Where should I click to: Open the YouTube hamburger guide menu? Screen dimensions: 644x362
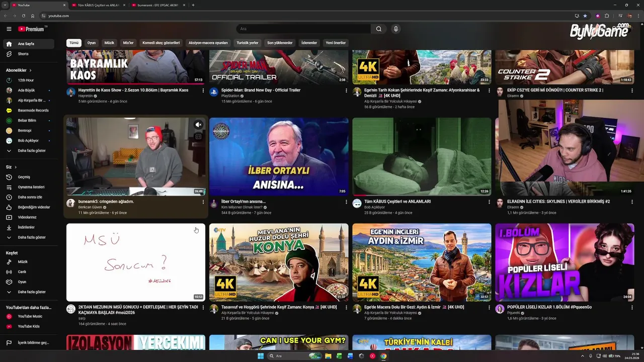point(9,29)
